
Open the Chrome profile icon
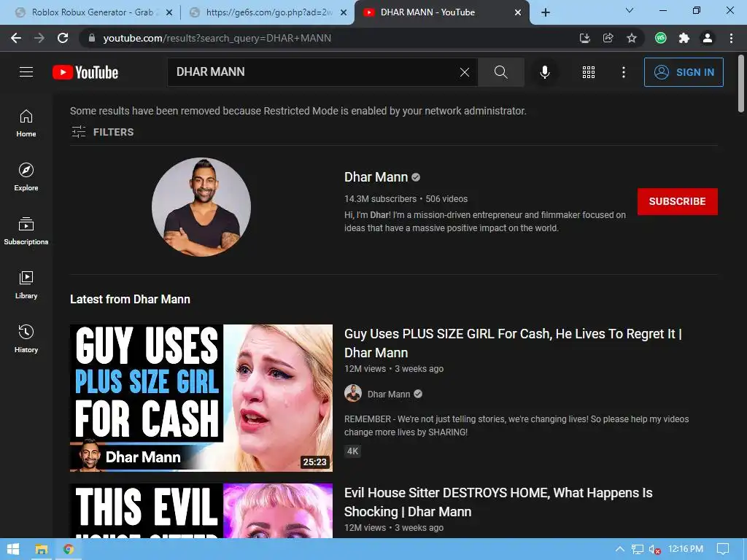tap(708, 38)
